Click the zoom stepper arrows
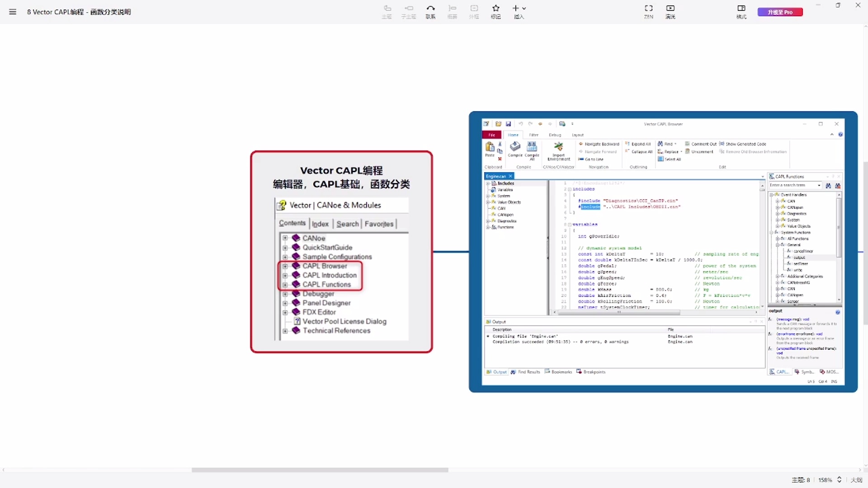This screenshot has height=488, width=868. point(840,480)
